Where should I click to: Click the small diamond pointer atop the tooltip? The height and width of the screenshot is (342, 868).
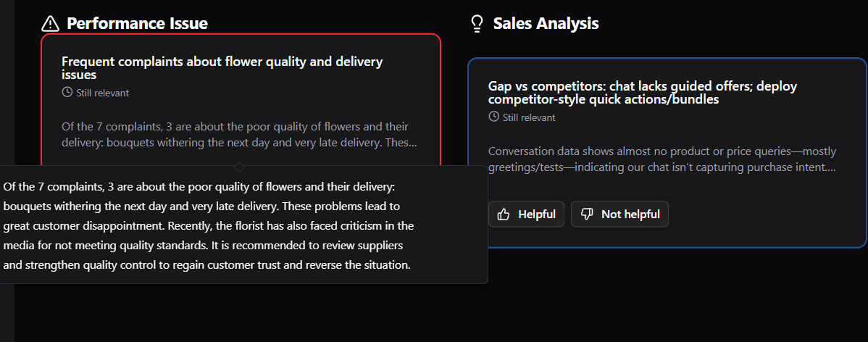pos(239,167)
